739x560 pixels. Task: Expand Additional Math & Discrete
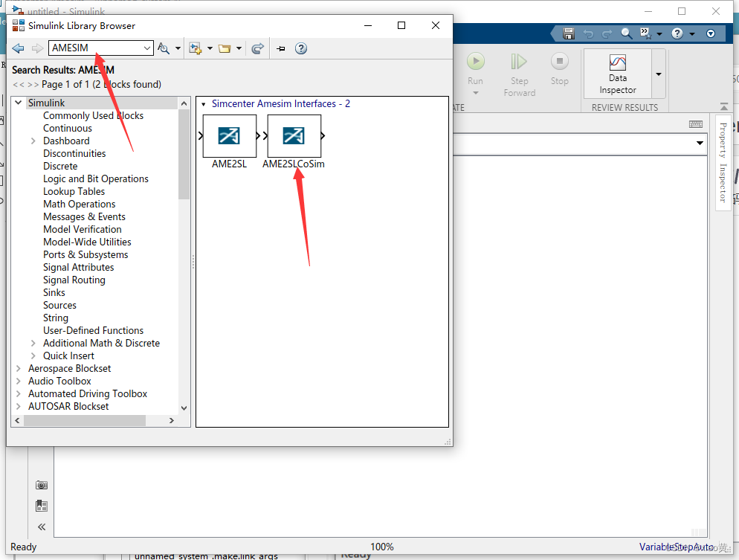coord(33,343)
